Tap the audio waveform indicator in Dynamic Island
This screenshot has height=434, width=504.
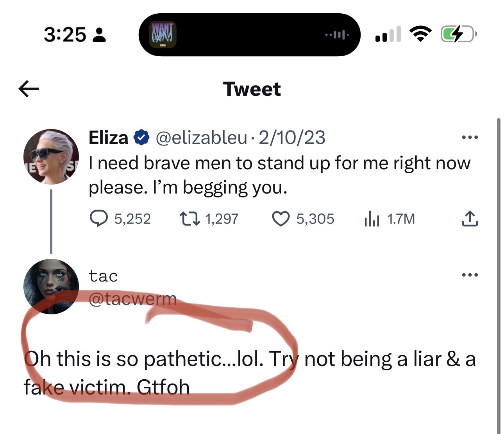[x=337, y=35]
